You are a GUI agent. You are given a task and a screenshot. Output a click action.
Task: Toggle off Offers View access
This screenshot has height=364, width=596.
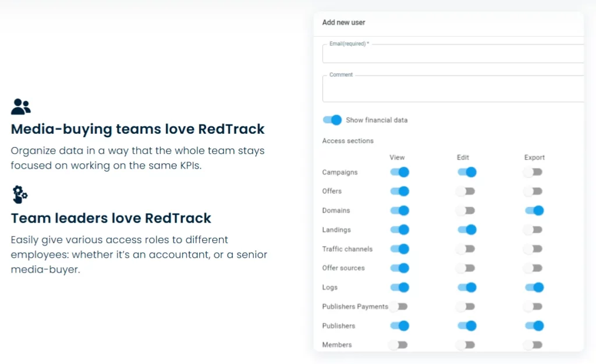point(399,191)
